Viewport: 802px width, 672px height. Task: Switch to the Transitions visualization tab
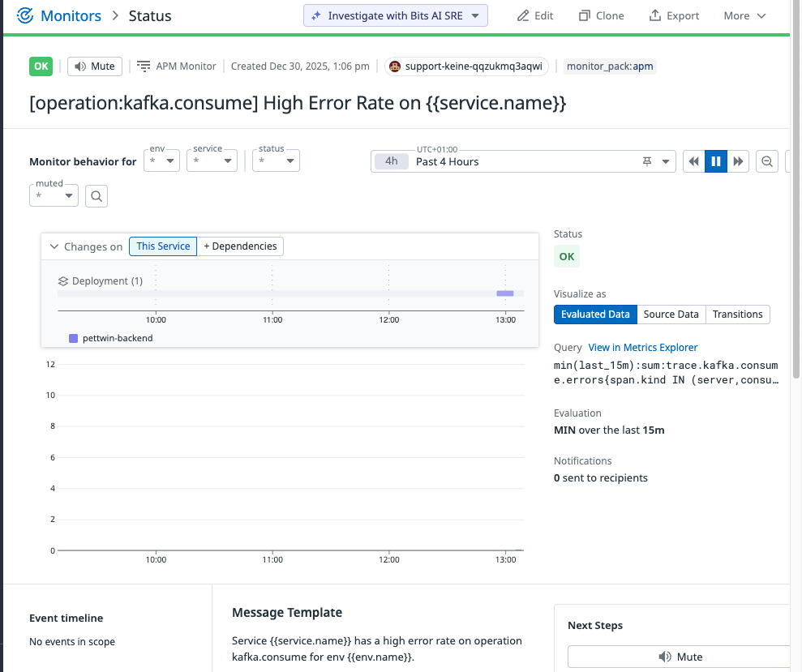pos(738,314)
